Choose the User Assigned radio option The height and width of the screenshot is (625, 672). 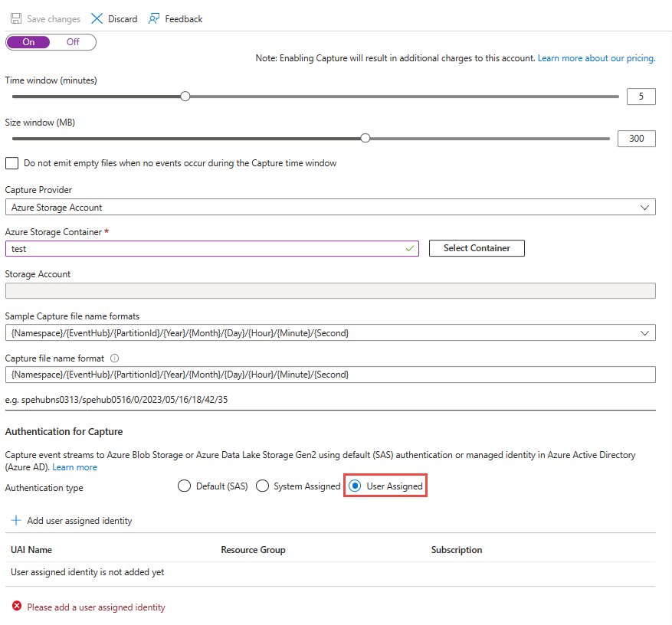[x=355, y=486]
